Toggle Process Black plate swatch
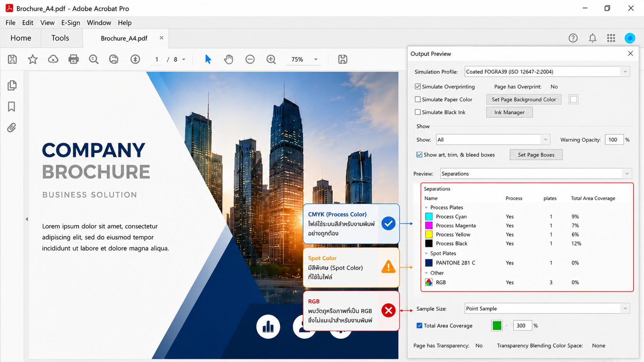The width and height of the screenshot is (644, 362). (429, 244)
